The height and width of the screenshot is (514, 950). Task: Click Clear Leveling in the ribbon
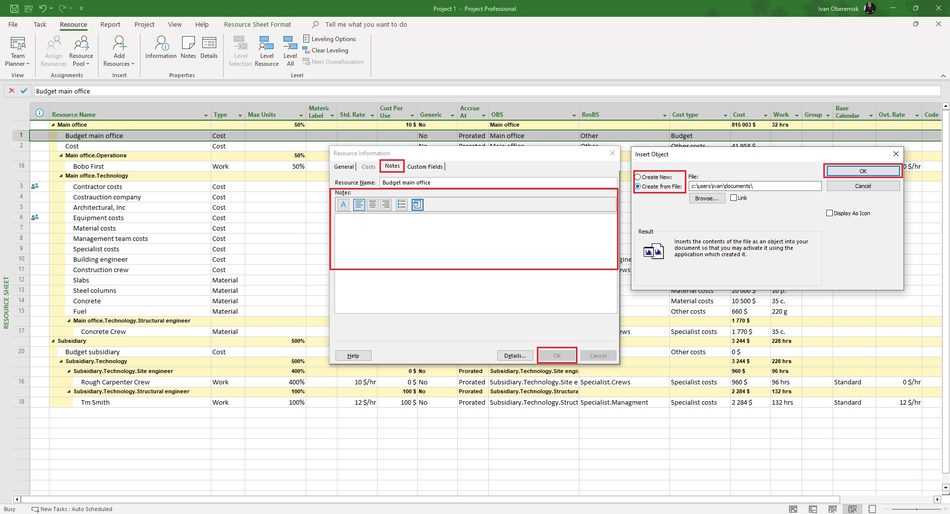pyautogui.click(x=325, y=50)
